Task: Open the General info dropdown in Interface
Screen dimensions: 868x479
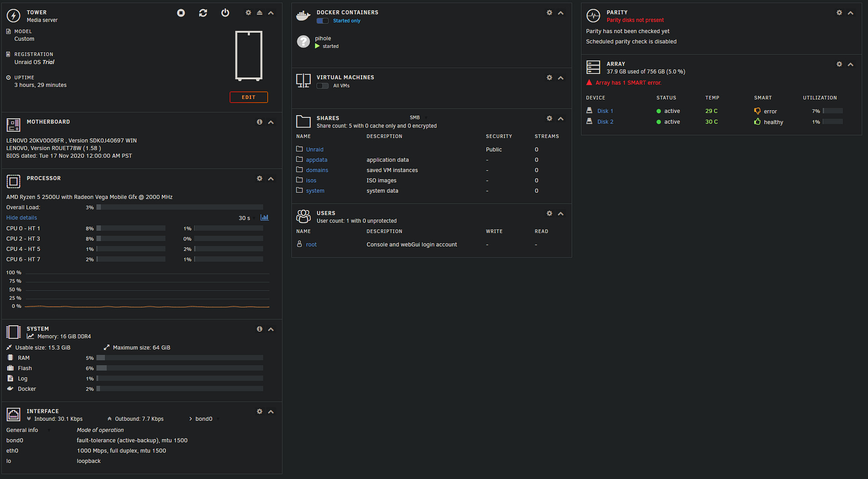Action: (28, 430)
